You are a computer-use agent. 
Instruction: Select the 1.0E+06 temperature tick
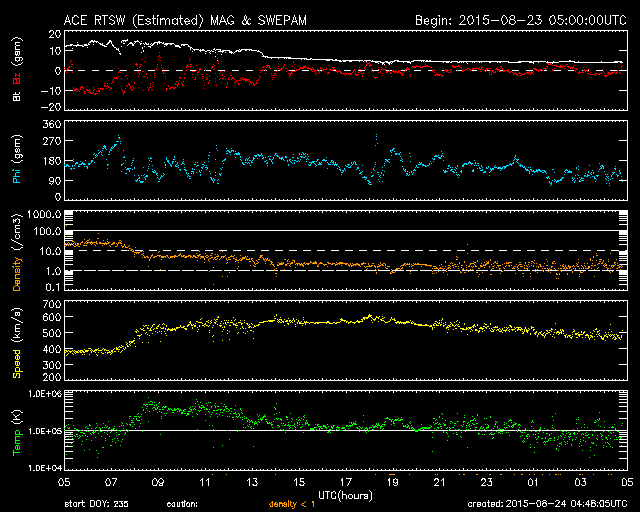coord(45,394)
